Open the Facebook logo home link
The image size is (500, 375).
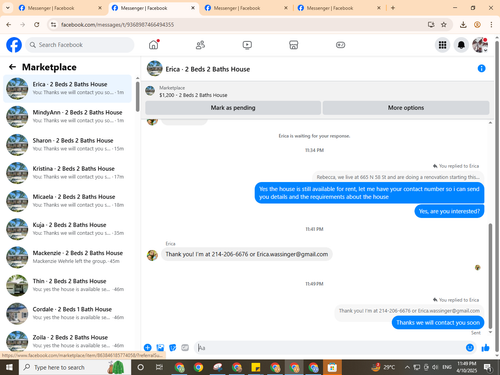click(x=14, y=45)
